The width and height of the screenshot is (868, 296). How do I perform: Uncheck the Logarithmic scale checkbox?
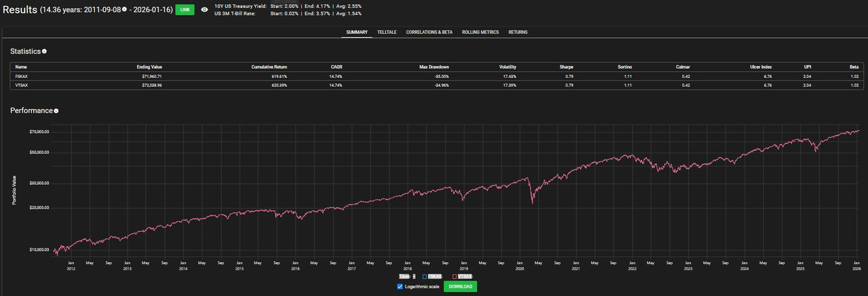click(x=400, y=287)
